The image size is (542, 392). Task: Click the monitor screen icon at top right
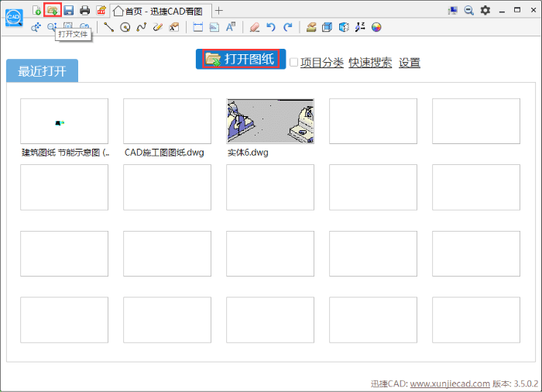[x=452, y=10]
